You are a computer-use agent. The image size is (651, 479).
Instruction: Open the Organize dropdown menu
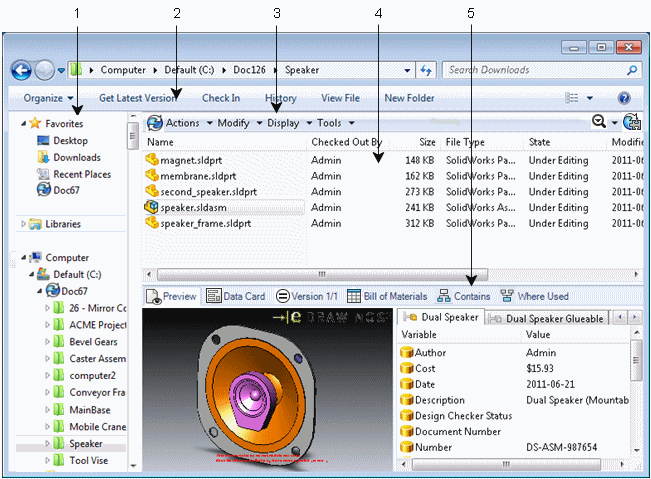49,98
